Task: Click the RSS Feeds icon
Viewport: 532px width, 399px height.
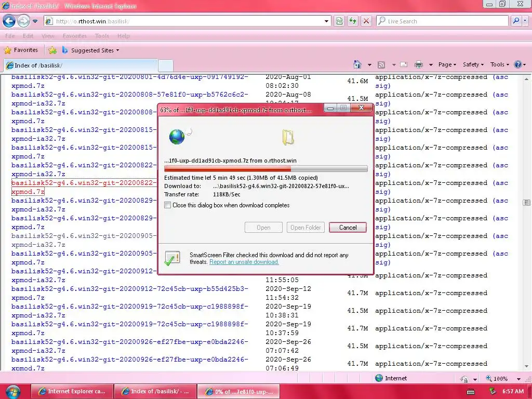Action: (381, 64)
